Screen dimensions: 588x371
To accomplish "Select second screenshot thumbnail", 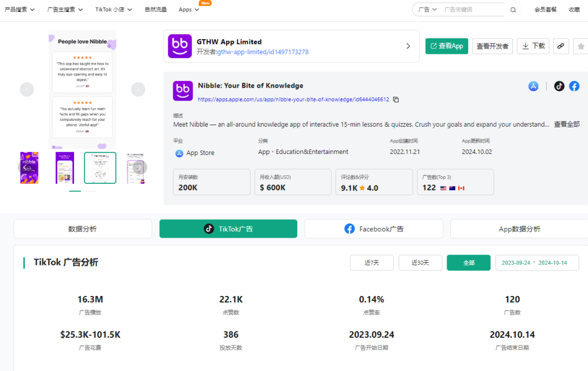I will [x=64, y=168].
